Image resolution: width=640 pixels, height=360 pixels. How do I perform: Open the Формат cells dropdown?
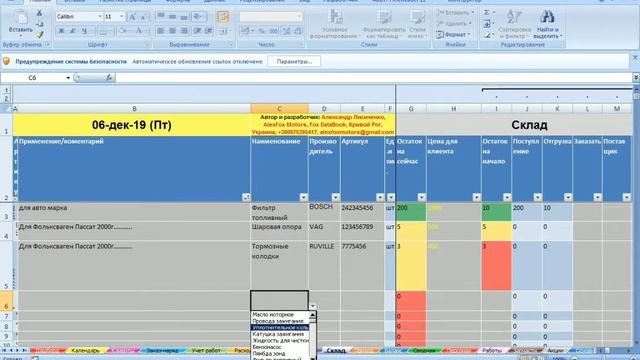tap(453, 35)
